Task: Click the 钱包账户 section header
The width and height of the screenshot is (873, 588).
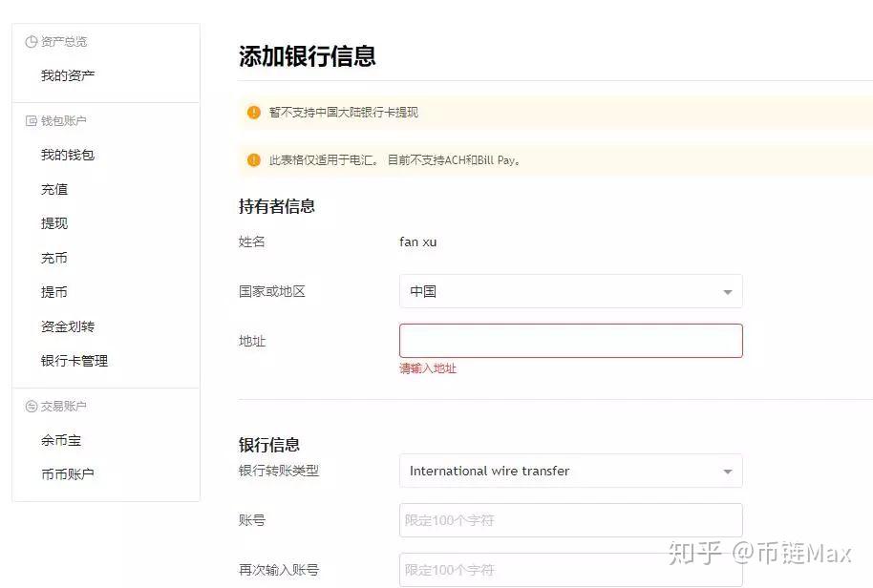Action: [x=63, y=120]
